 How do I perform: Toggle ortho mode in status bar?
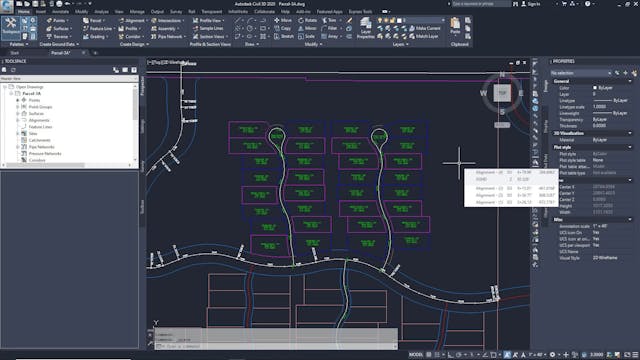(450, 355)
